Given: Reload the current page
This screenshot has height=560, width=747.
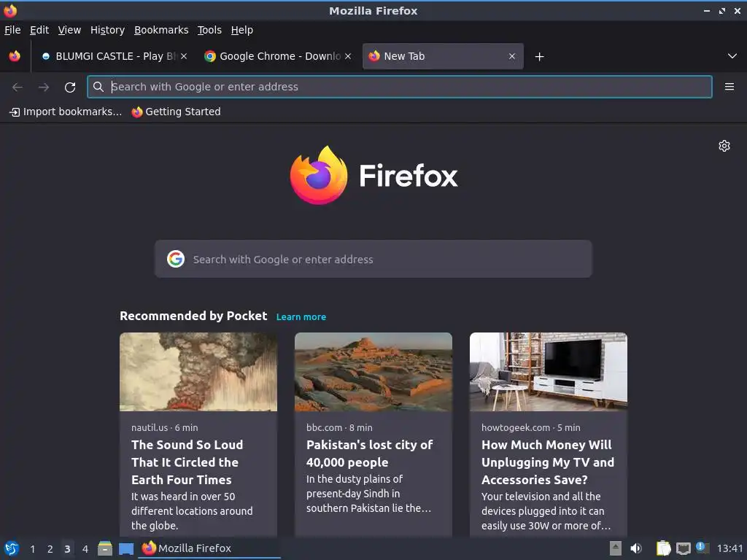Looking at the screenshot, I should [x=70, y=87].
